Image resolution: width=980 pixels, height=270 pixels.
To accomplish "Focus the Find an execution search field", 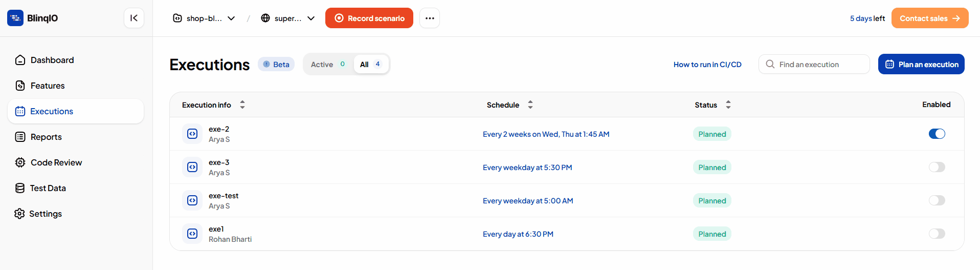I will coord(814,64).
